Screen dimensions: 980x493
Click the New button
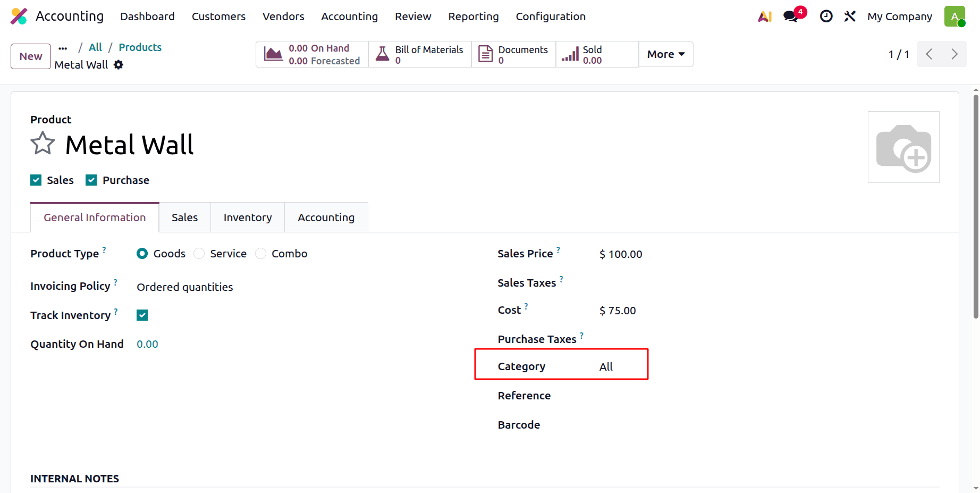(31, 56)
